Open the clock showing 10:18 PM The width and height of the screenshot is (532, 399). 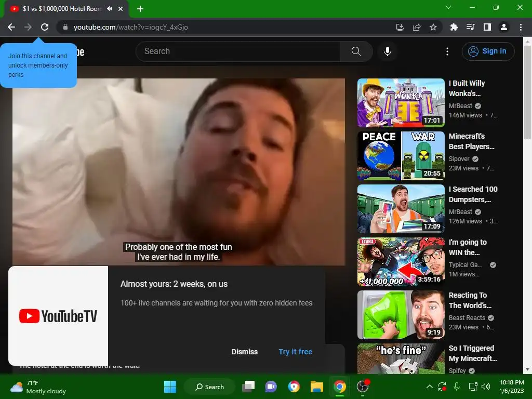click(x=512, y=387)
